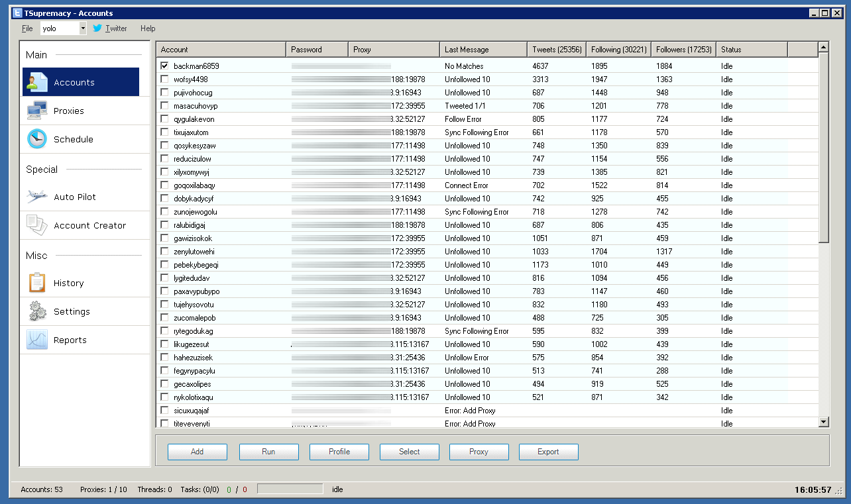Screen dimensions: 851x504
Task: Sort by Following (30221) column header
Action: (x=618, y=50)
